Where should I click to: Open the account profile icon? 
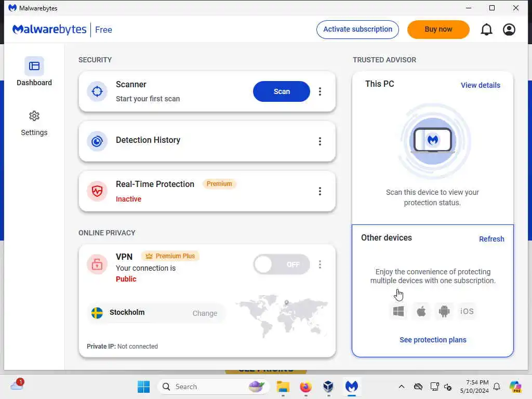(509, 30)
